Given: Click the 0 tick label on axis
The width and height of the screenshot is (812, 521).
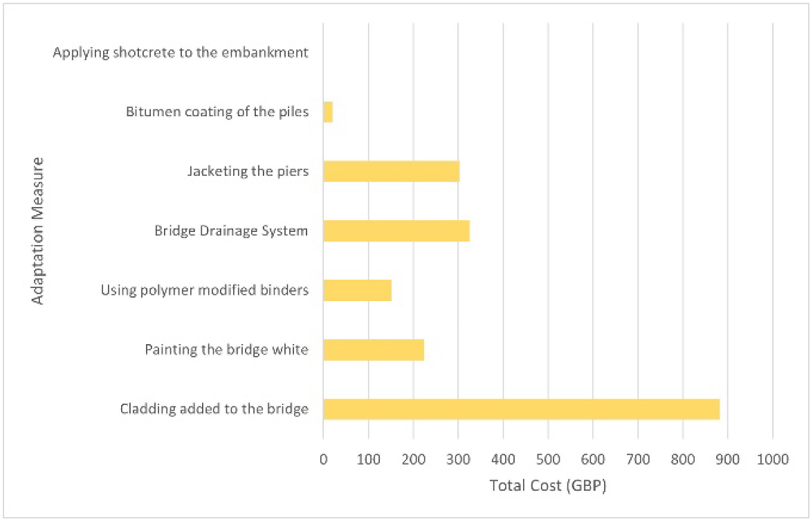Looking at the screenshot, I should (x=324, y=459).
